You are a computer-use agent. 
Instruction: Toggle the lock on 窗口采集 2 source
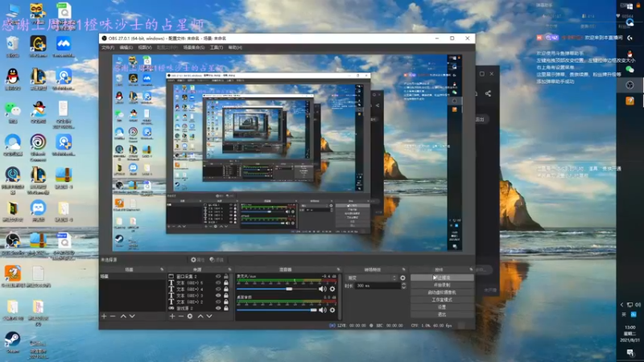click(226, 277)
